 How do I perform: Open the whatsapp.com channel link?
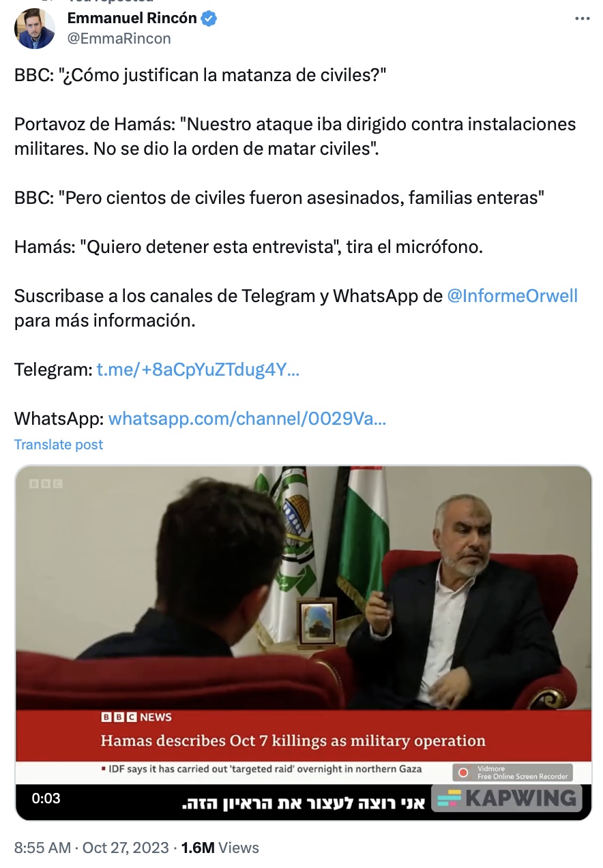click(x=247, y=418)
